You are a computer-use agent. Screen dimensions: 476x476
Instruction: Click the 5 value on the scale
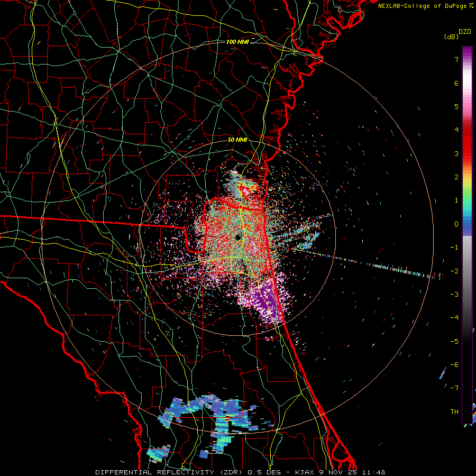[456, 106]
